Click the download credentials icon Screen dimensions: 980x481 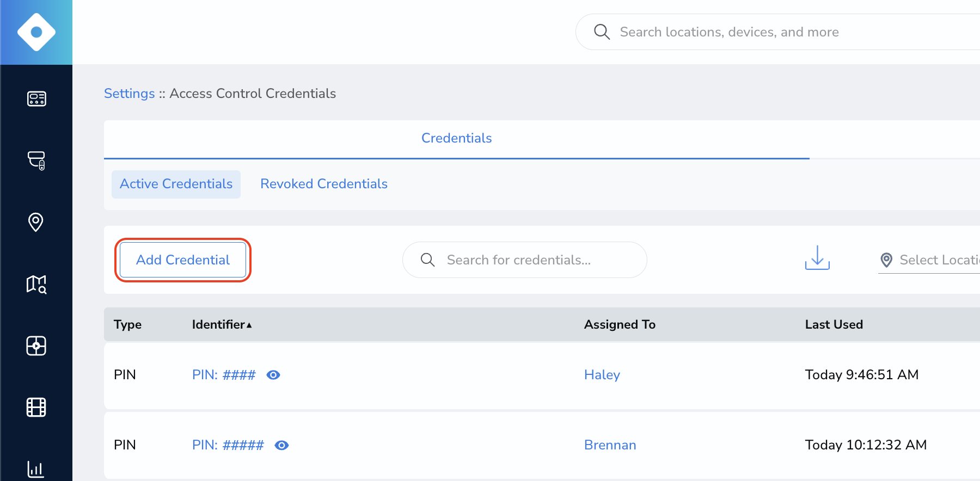817,258
